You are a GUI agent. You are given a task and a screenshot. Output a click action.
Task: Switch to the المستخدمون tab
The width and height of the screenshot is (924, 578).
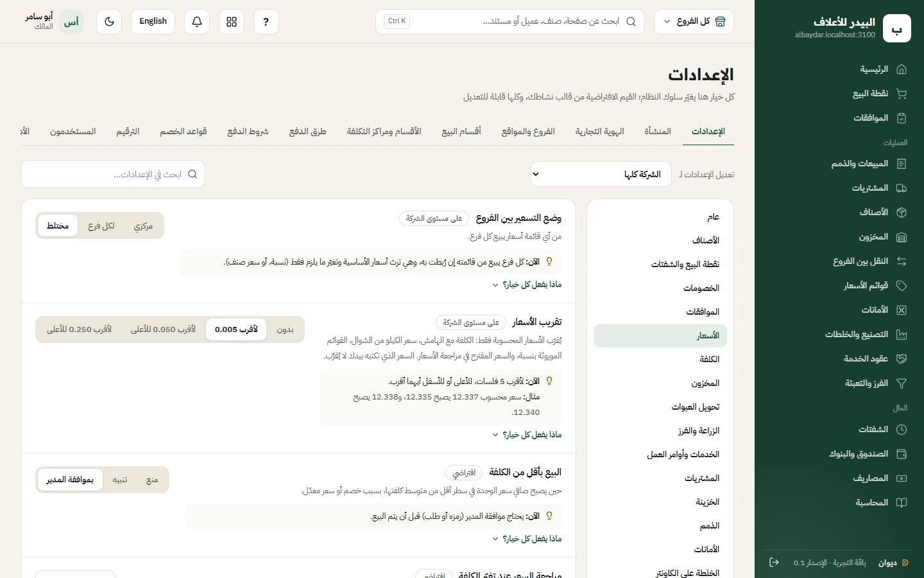click(x=73, y=131)
